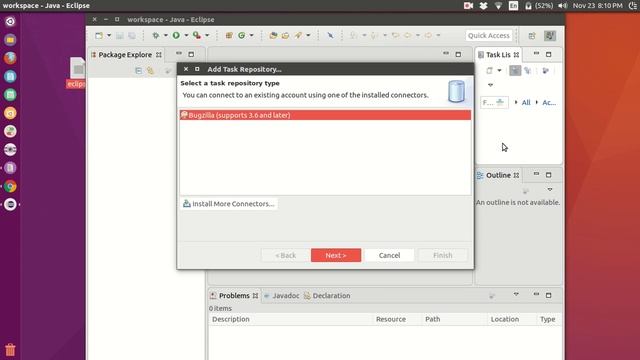
Task: Toggle Categorized presentation in Task List
Action: [515, 71]
